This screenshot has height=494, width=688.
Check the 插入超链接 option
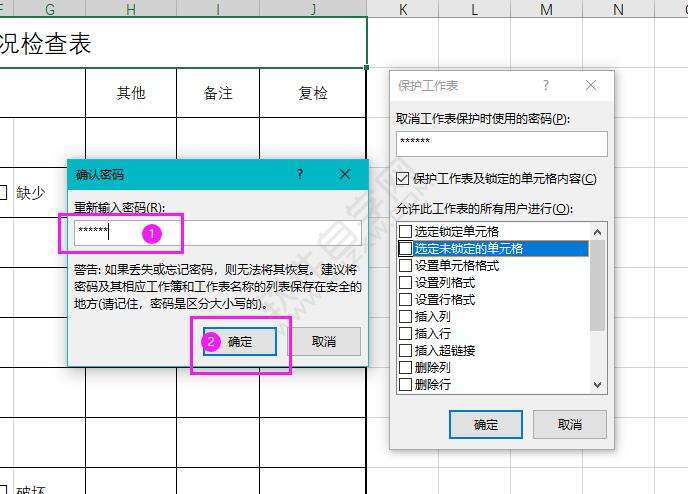tap(405, 351)
